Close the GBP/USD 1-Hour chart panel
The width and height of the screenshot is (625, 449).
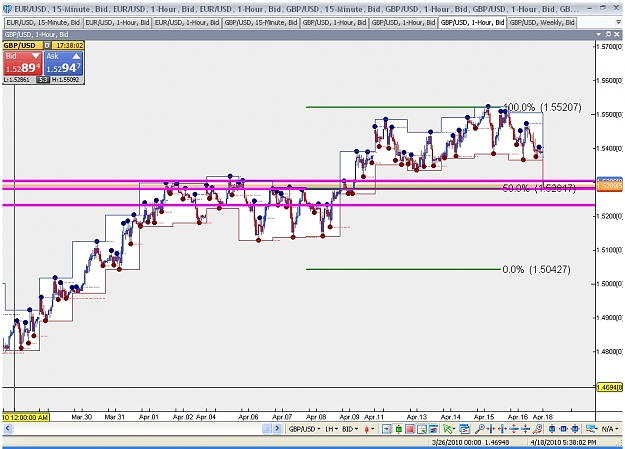(x=617, y=35)
